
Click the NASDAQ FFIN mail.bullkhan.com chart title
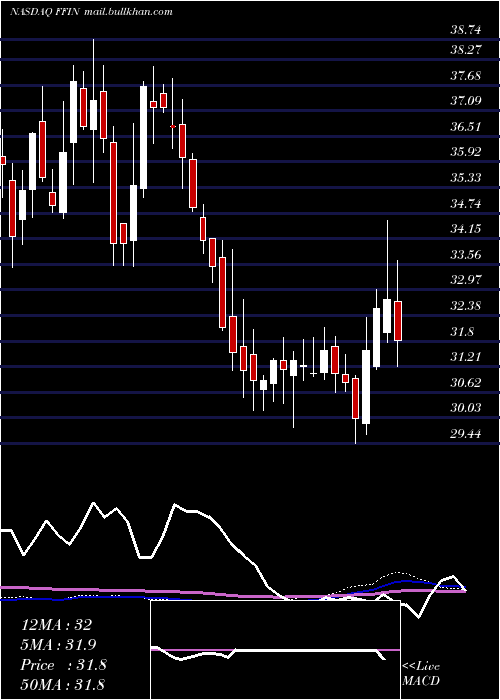tap(91, 12)
